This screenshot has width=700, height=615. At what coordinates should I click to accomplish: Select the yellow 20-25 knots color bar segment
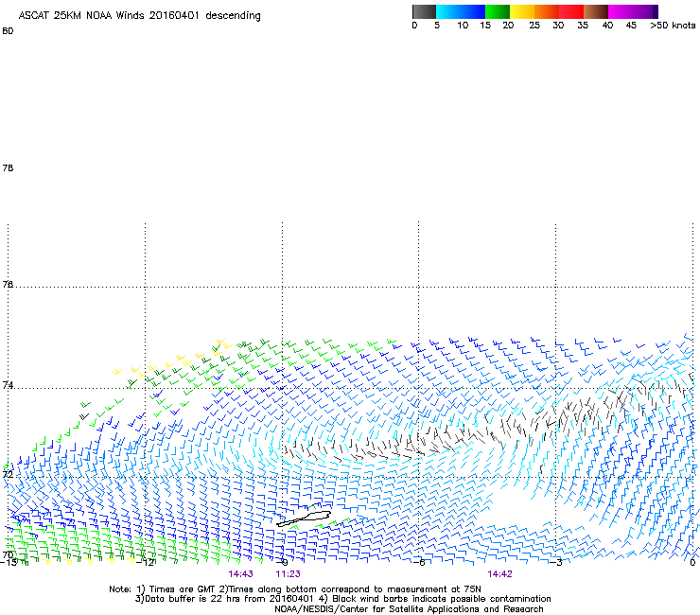pyautogui.click(x=522, y=11)
